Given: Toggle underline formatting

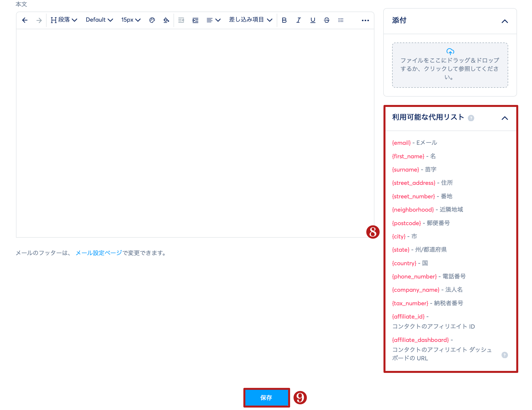Looking at the screenshot, I should point(313,20).
